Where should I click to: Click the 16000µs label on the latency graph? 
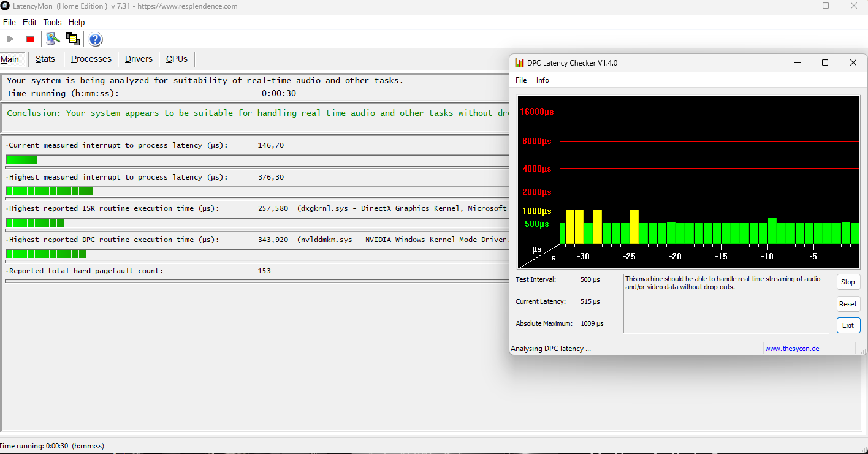pos(538,112)
